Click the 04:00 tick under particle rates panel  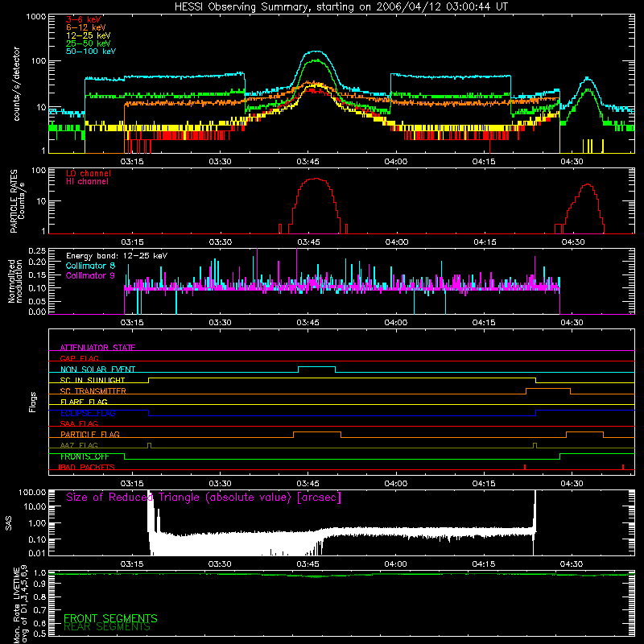tap(396, 242)
